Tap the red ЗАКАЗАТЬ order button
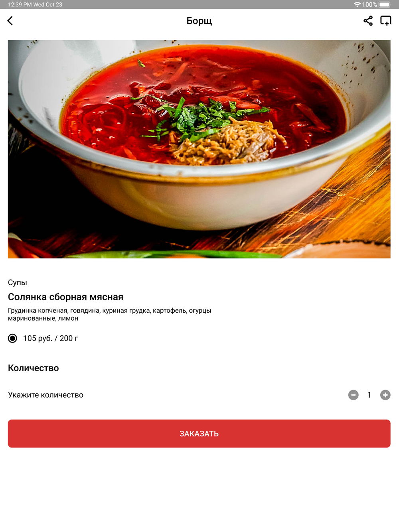The image size is (399, 532). click(199, 433)
